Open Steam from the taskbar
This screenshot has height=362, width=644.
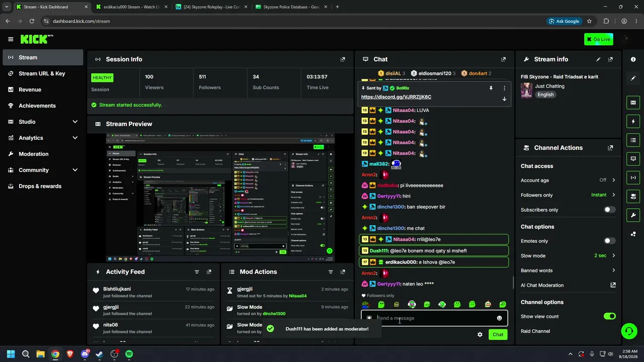100,354
